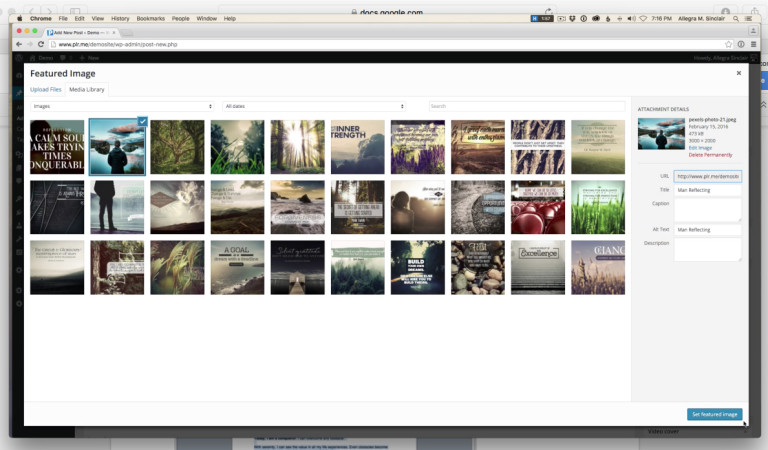The image size is (768, 450).
Task: Bookmark page with the star icon
Action: click(x=728, y=44)
